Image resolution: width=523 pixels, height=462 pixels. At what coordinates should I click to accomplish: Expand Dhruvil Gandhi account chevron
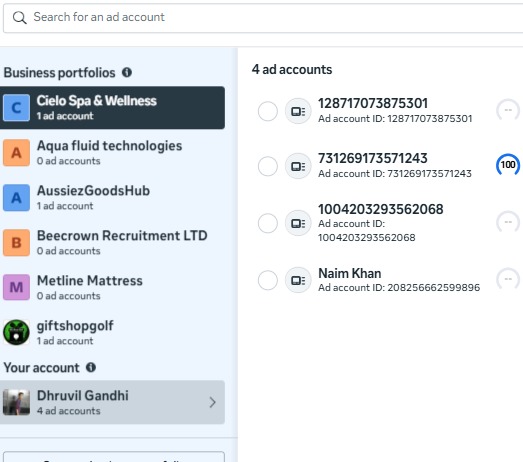[212, 402]
